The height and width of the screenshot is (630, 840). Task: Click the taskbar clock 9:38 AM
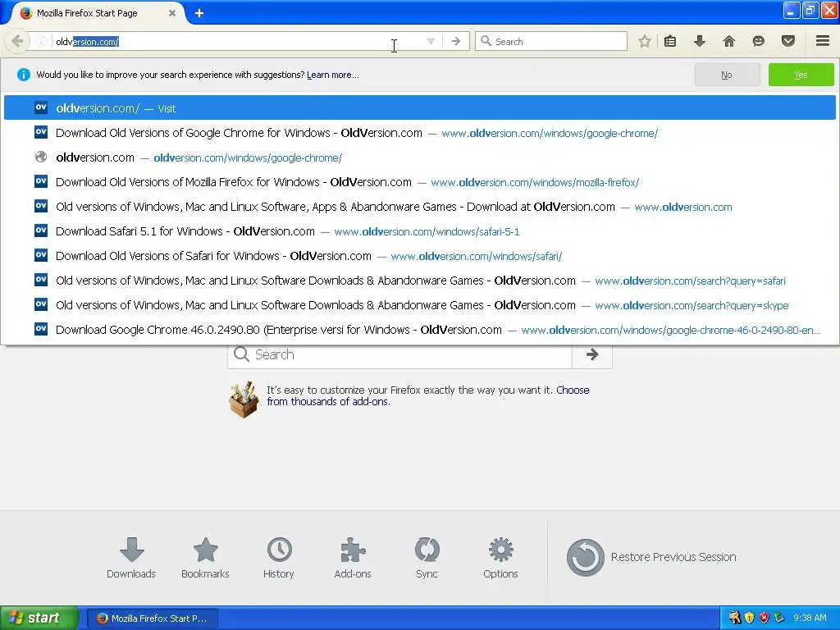point(810,619)
